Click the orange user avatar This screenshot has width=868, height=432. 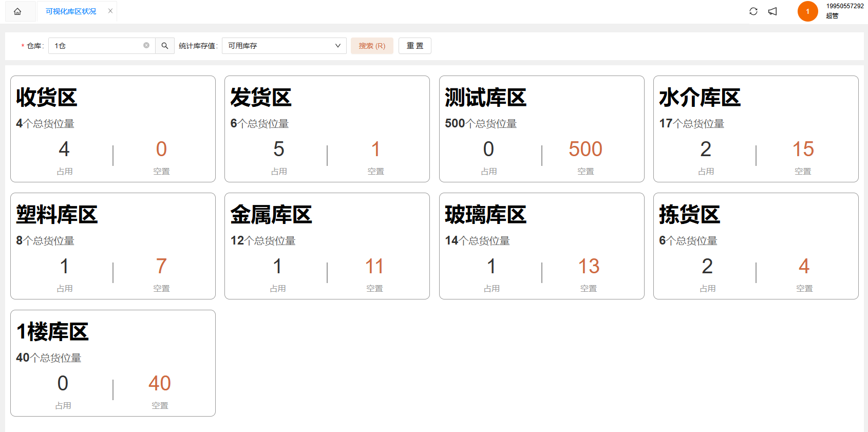click(807, 11)
